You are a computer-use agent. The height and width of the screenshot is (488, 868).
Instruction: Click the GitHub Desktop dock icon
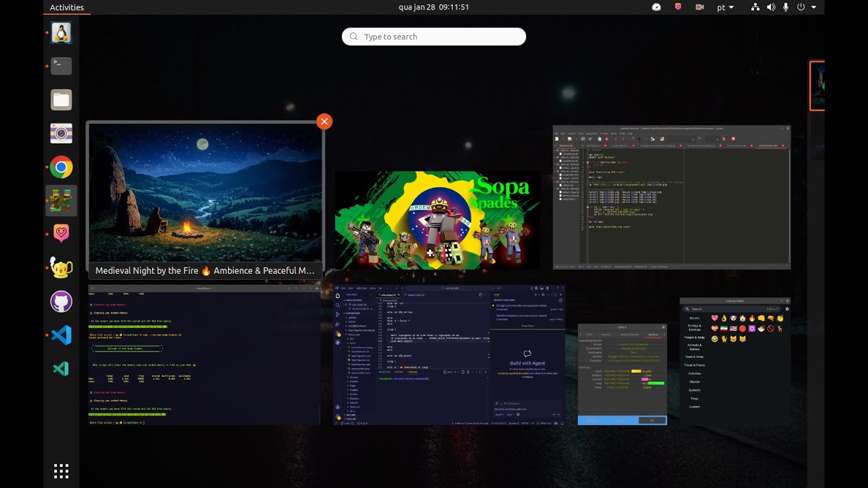(x=61, y=301)
